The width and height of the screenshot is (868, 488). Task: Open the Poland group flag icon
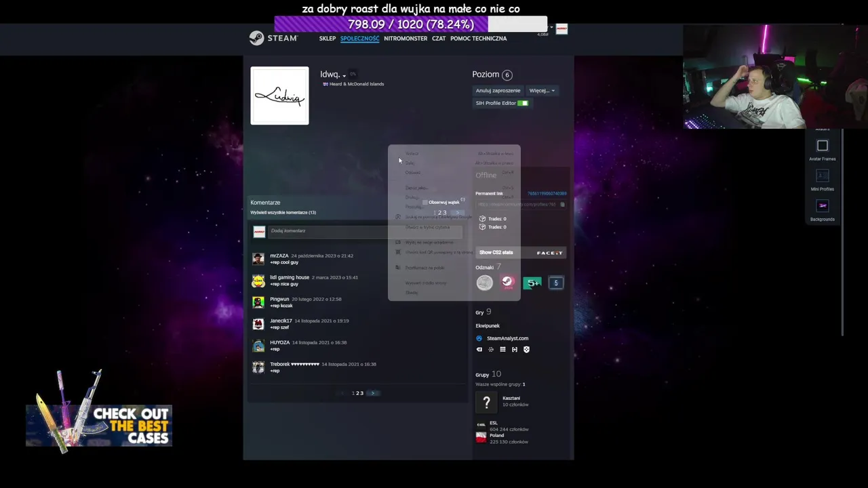point(481,438)
